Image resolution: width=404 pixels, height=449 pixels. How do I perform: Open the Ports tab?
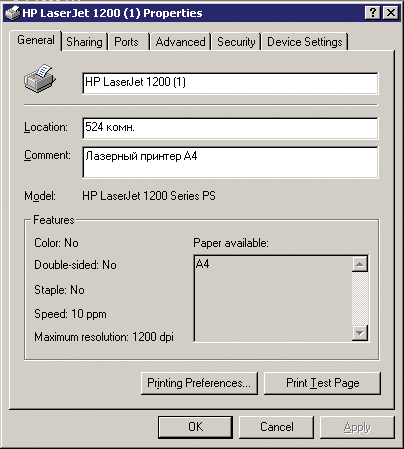coord(126,42)
